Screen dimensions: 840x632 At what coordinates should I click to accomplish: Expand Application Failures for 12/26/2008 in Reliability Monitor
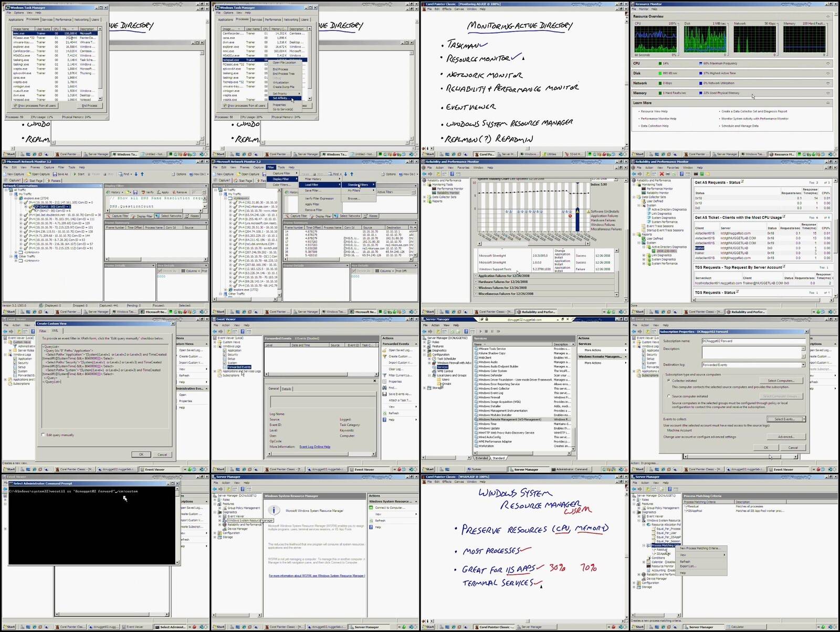coord(476,276)
